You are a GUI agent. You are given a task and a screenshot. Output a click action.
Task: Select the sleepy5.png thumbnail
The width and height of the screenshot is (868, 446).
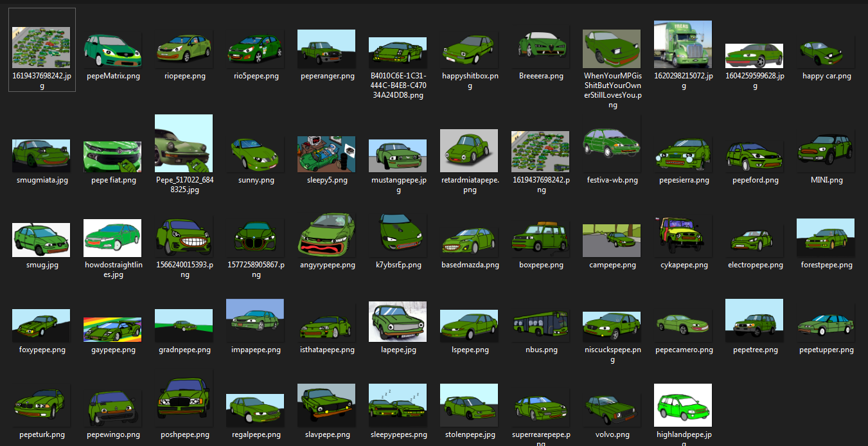(326, 154)
